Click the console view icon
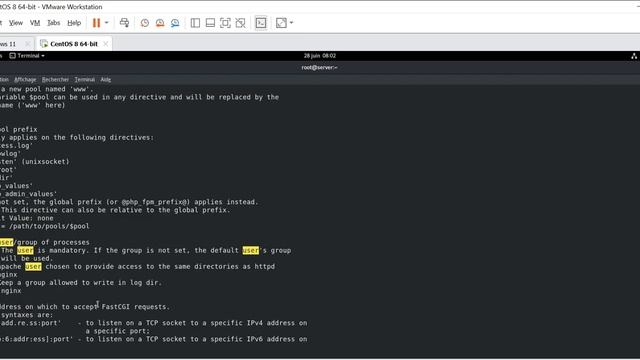The height and width of the screenshot is (360, 640). click(x=261, y=23)
